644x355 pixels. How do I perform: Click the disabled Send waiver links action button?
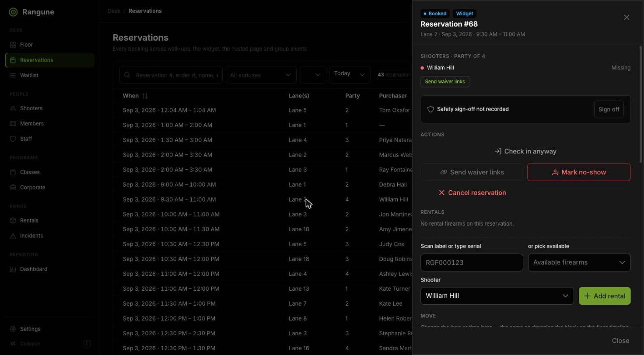(x=472, y=172)
